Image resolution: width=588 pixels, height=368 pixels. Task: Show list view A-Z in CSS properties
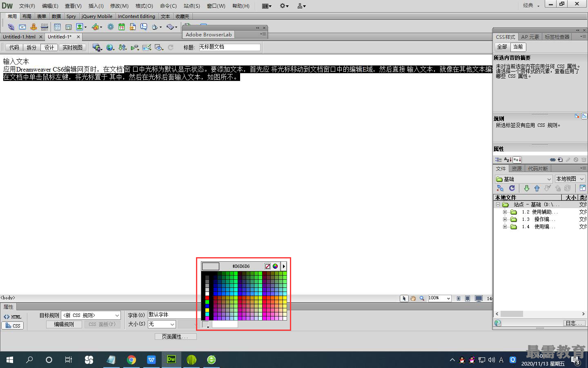coord(508,159)
